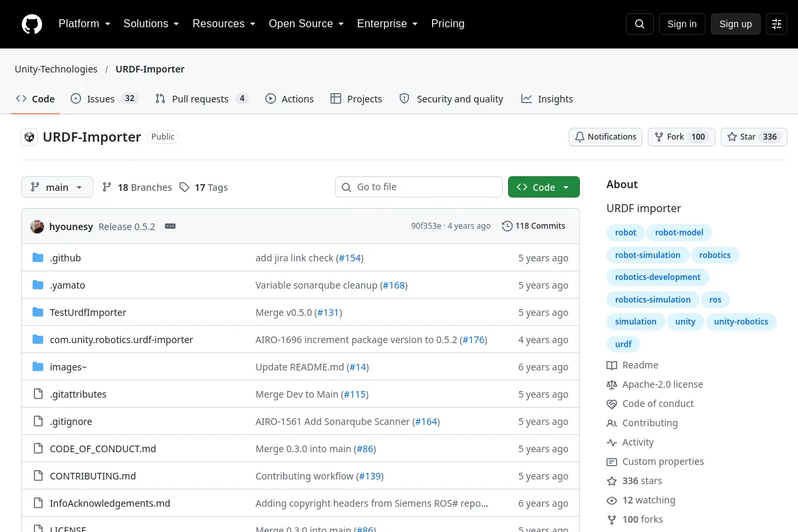
Task: Expand the Solutions menu
Action: click(151, 24)
